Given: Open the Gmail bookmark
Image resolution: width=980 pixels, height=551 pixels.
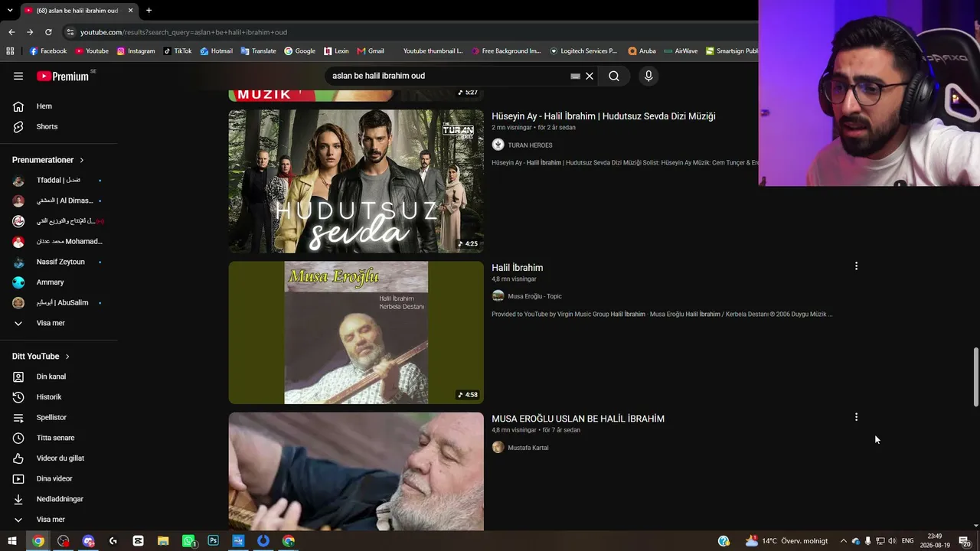Looking at the screenshot, I should click(x=371, y=51).
